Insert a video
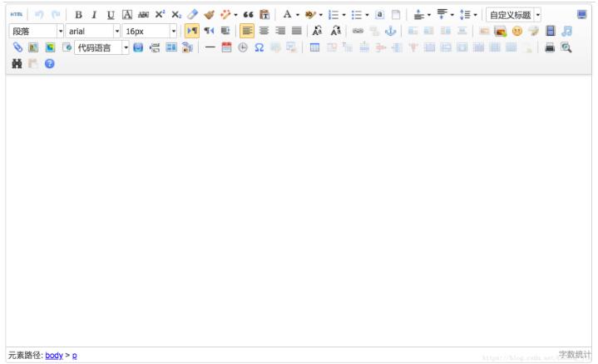 (x=551, y=31)
